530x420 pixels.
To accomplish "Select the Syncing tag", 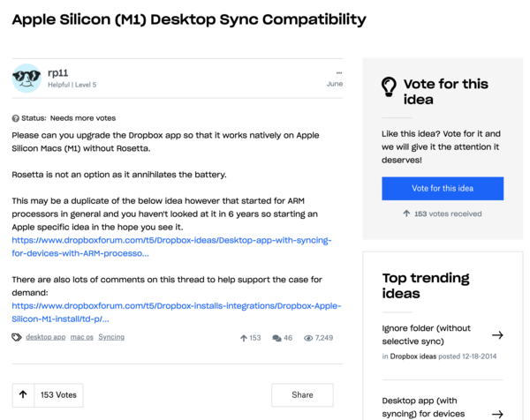I will click(x=111, y=337).
